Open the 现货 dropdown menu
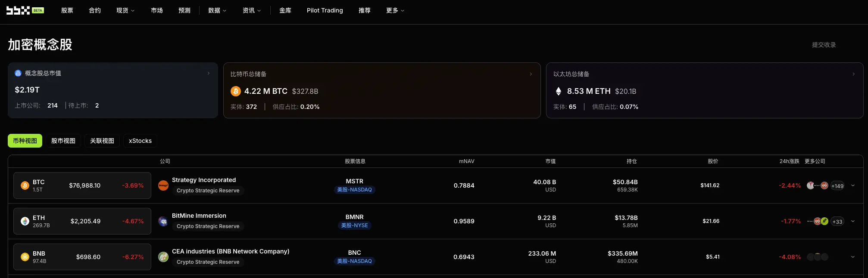Viewport: 868px width, 278px height. [125, 10]
